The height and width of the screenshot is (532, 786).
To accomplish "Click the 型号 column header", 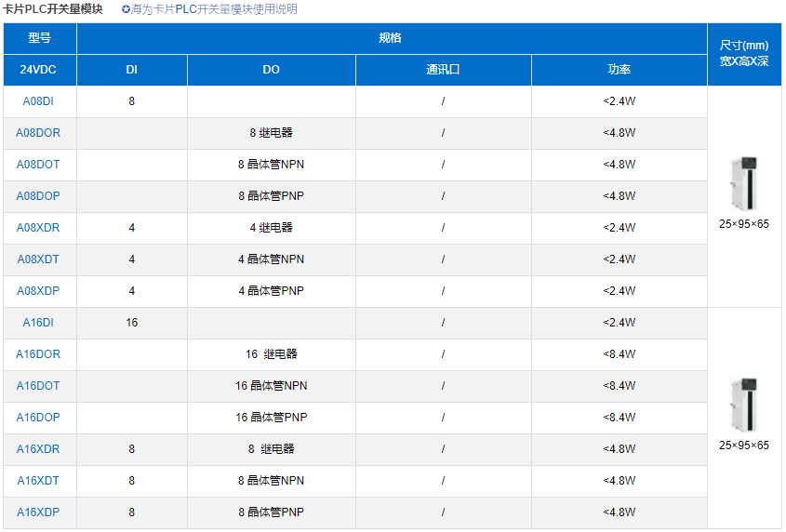I will (39, 38).
